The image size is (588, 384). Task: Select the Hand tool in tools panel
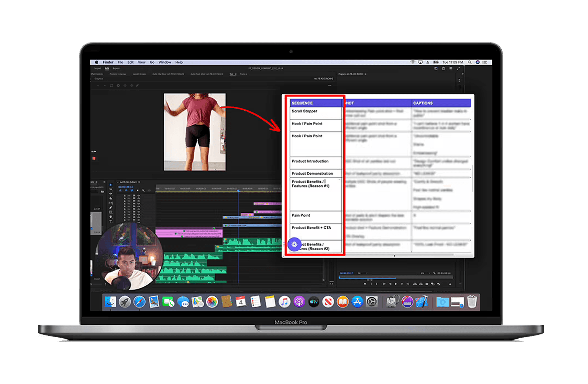click(111, 217)
